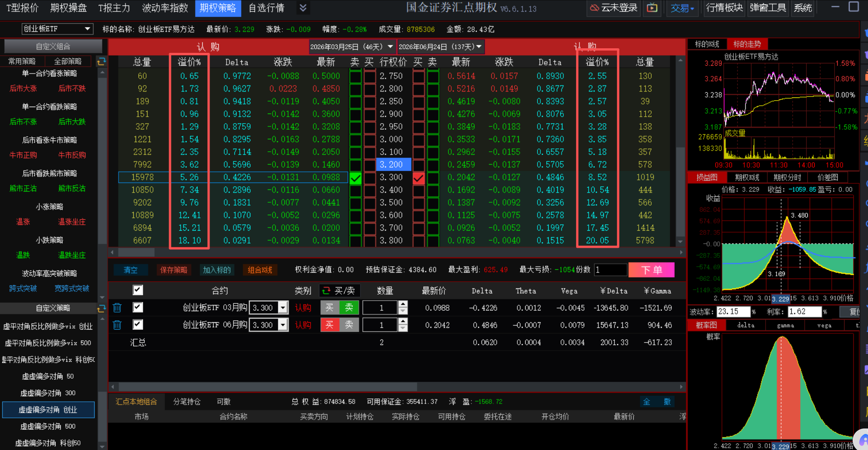Decrease quantity for the 06月购 row
The height and width of the screenshot is (450, 868).
coord(403,329)
